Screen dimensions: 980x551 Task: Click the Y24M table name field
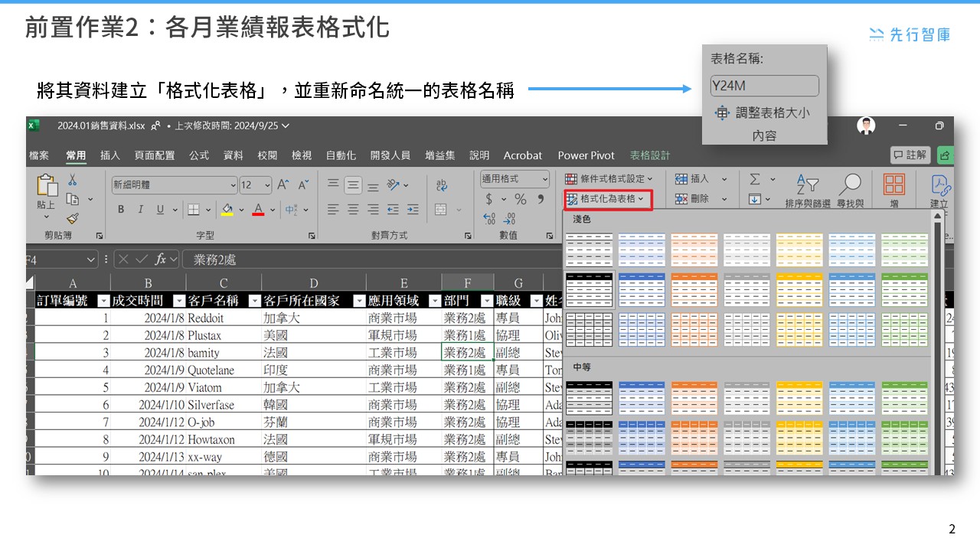(x=763, y=86)
